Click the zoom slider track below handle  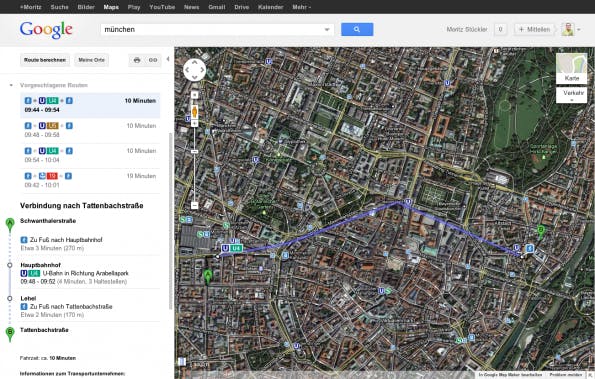point(194,178)
